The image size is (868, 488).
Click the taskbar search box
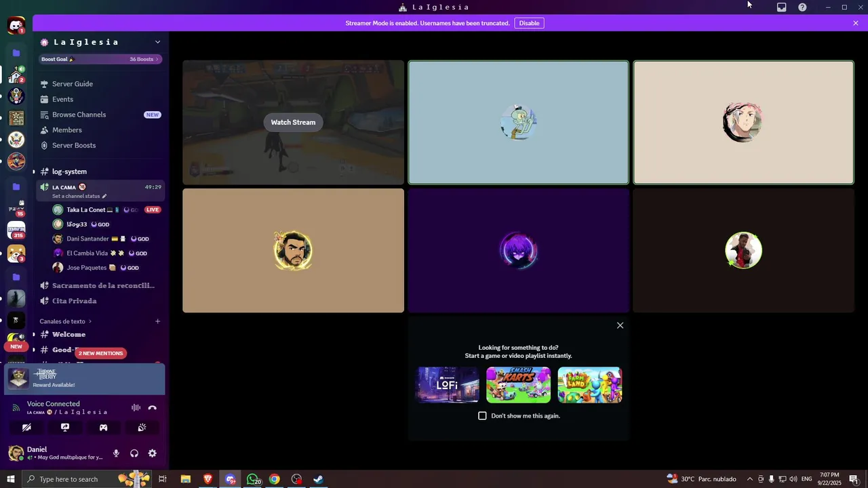tap(86, 479)
